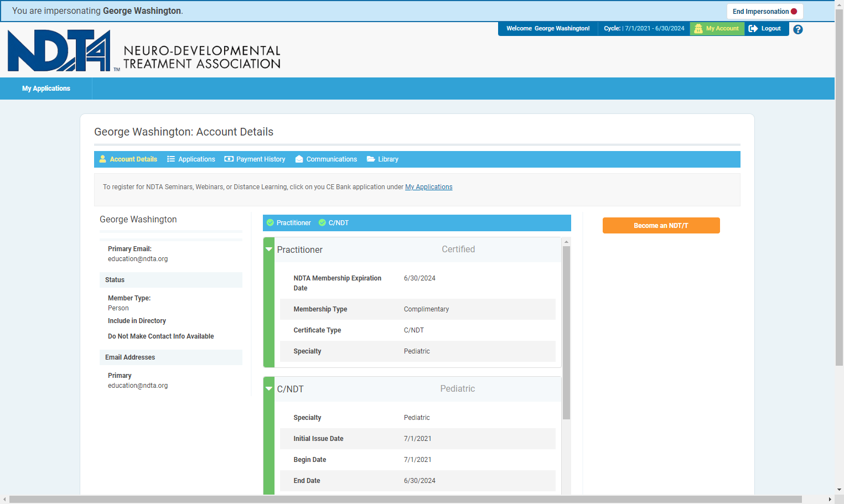
Task: Click the C/NDT green checkmark icon
Action: (x=322, y=222)
